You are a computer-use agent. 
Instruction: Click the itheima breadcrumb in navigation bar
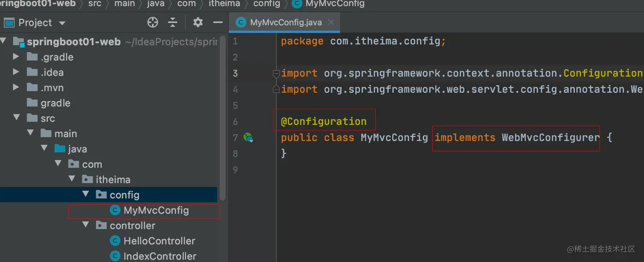pos(225,4)
